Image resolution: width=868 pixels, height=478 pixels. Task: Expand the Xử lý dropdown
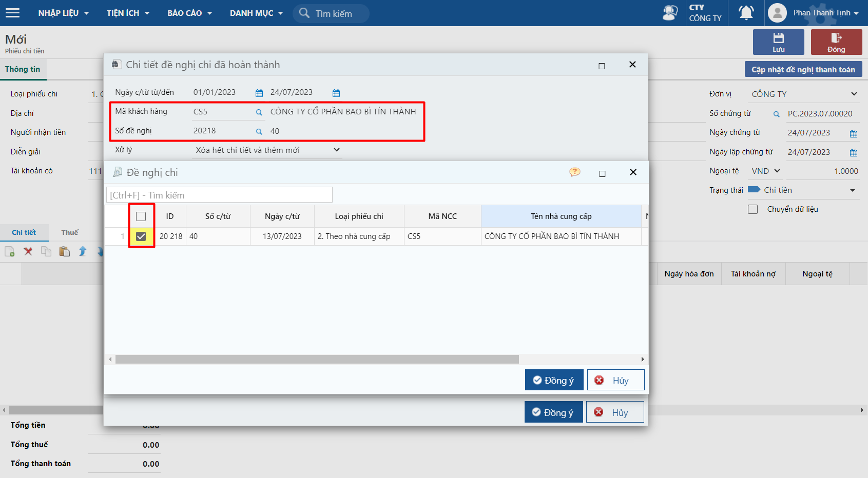pyautogui.click(x=336, y=150)
